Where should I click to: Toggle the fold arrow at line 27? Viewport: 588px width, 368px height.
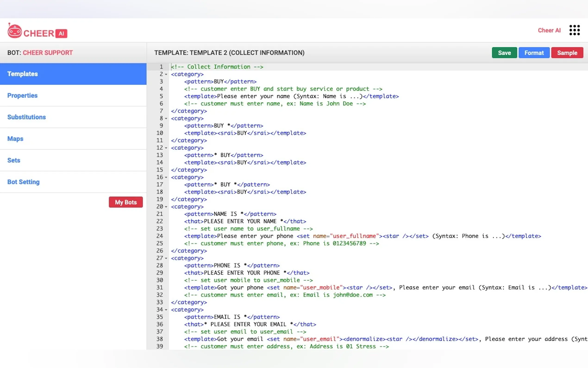click(x=166, y=258)
